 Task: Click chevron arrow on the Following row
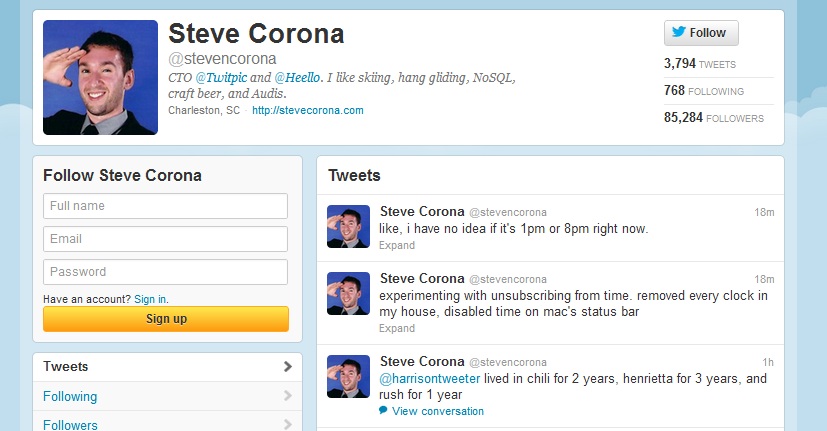[287, 396]
